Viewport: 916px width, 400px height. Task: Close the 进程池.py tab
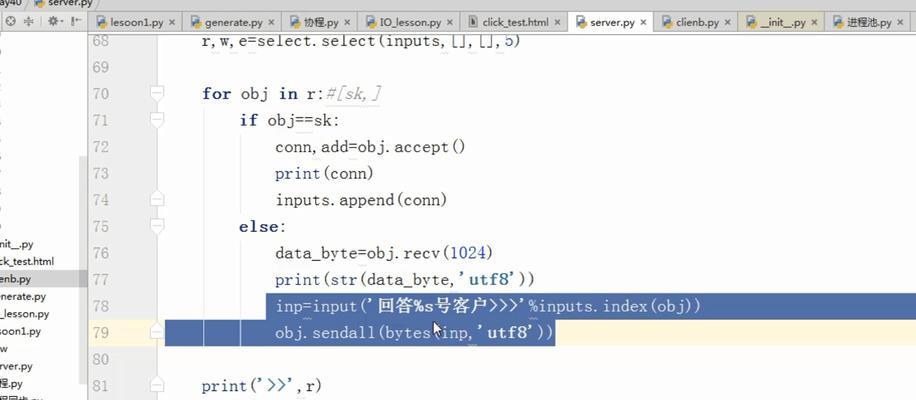(x=900, y=23)
